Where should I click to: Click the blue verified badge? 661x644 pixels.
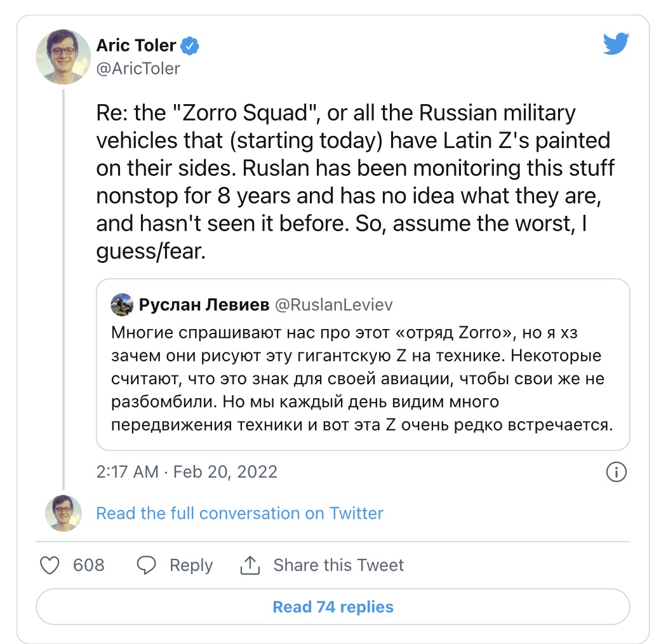pyautogui.click(x=190, y=46)
